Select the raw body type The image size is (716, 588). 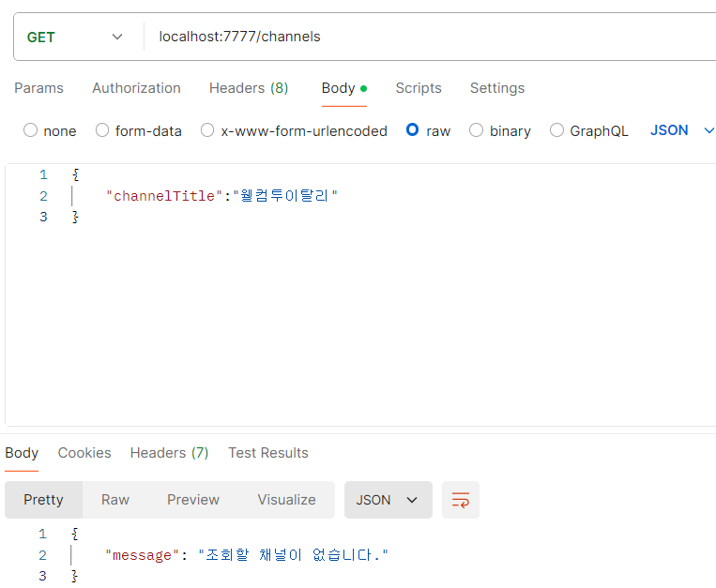click(x=428, y=131)
